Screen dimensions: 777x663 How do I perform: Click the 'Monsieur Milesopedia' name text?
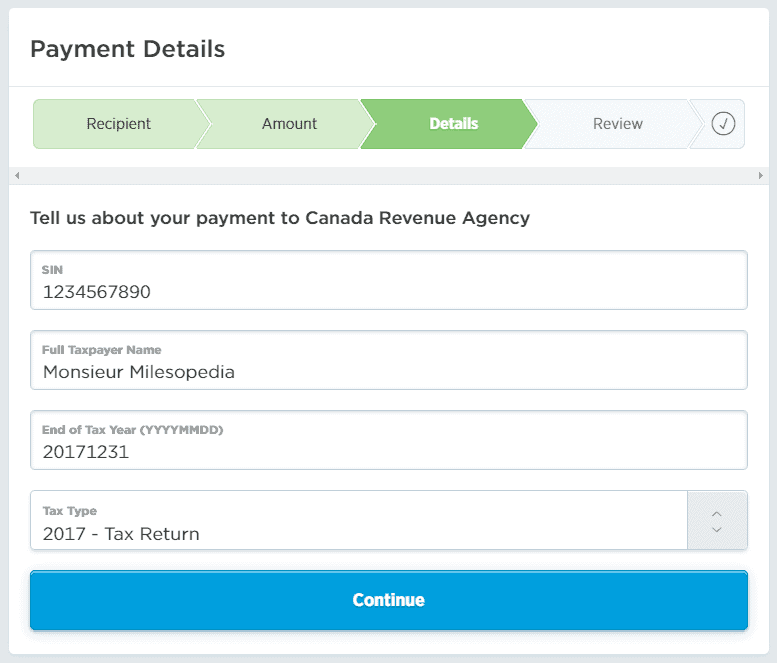139,372
